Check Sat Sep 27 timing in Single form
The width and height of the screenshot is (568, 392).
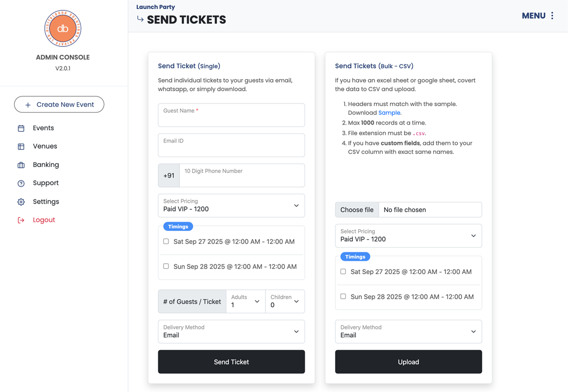coord(166,241)
